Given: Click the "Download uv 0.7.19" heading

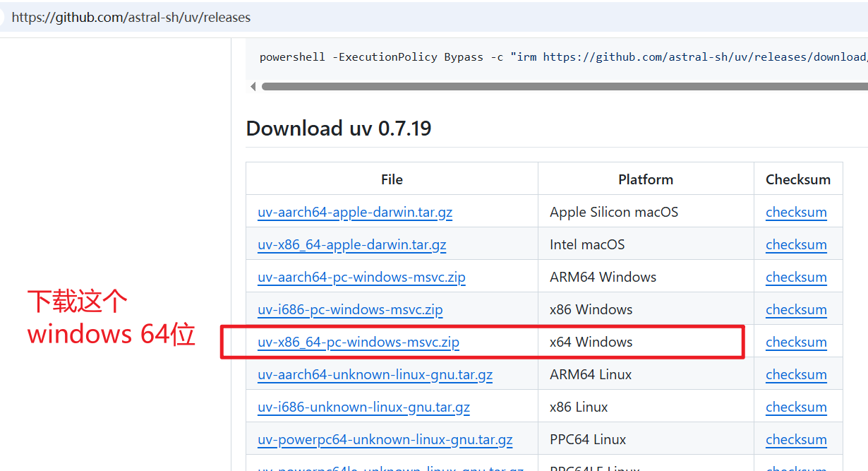Looking at the screenshot, I should tap(339, 129).
